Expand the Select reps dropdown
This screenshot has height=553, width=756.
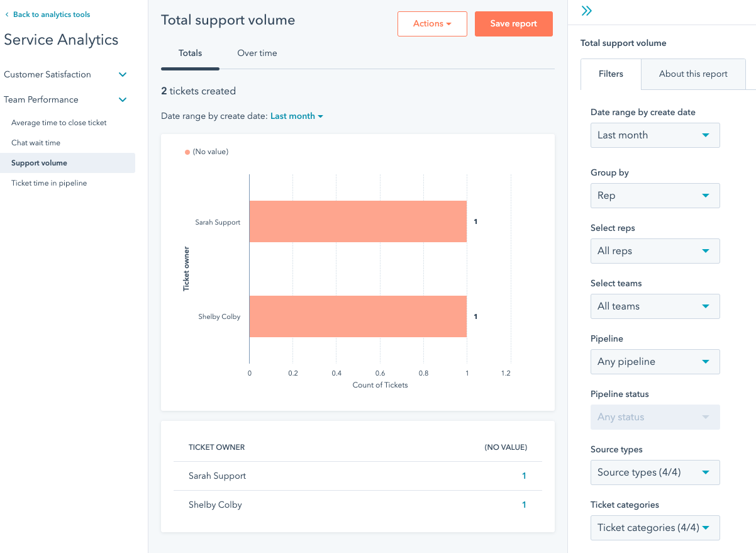click(x=654, y=251)
